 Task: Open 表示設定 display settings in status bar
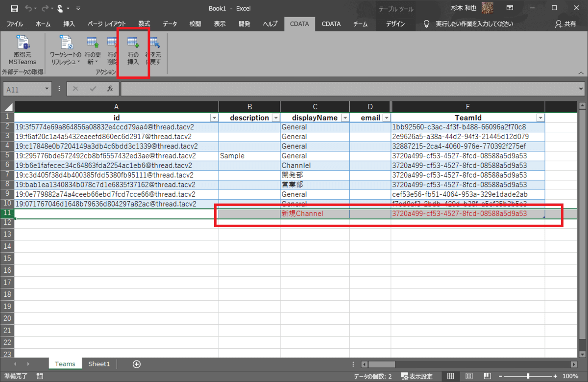coord(417,376)
